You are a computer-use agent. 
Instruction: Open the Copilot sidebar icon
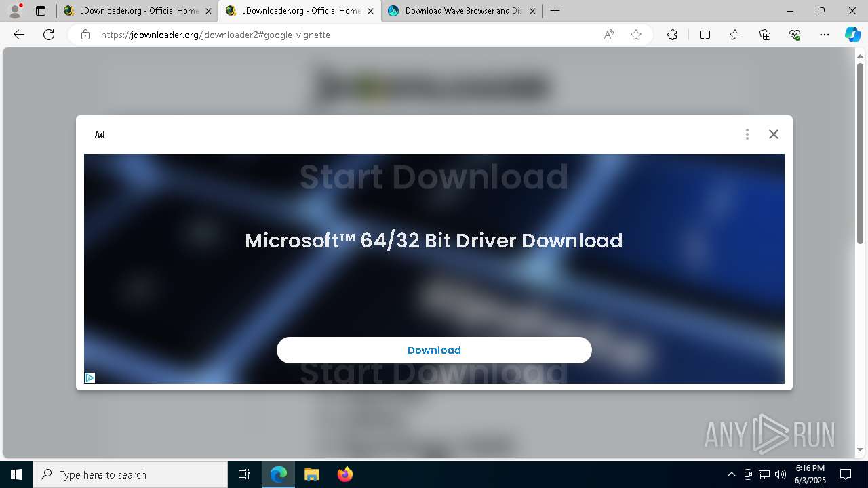852,35
